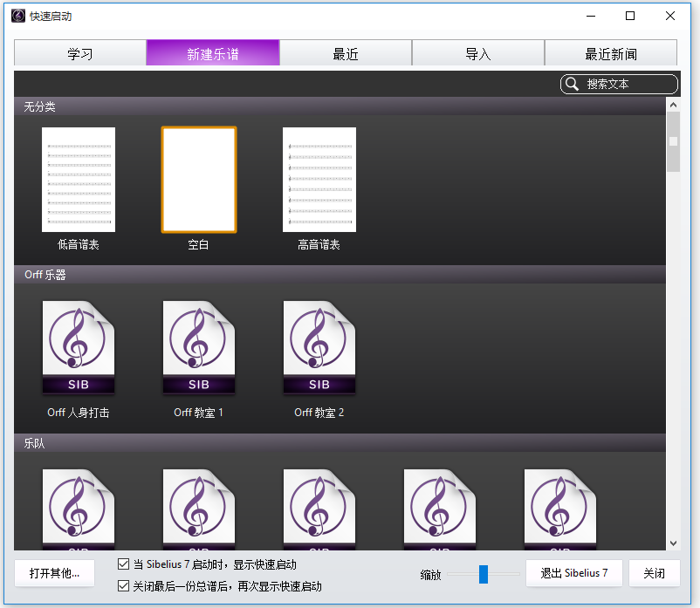Click the 搜索文本 search field
700x608 pixels.
[627, 85]
